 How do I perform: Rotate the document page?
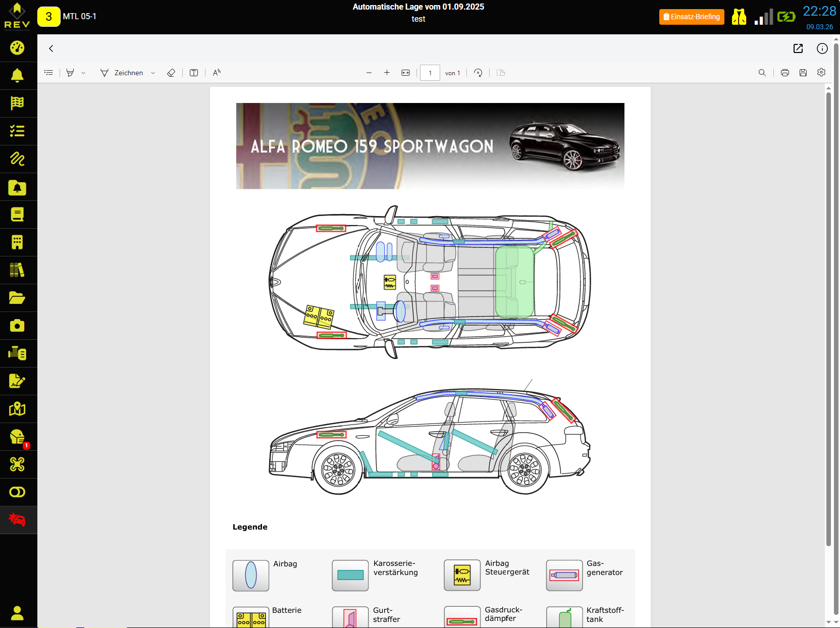478,73
